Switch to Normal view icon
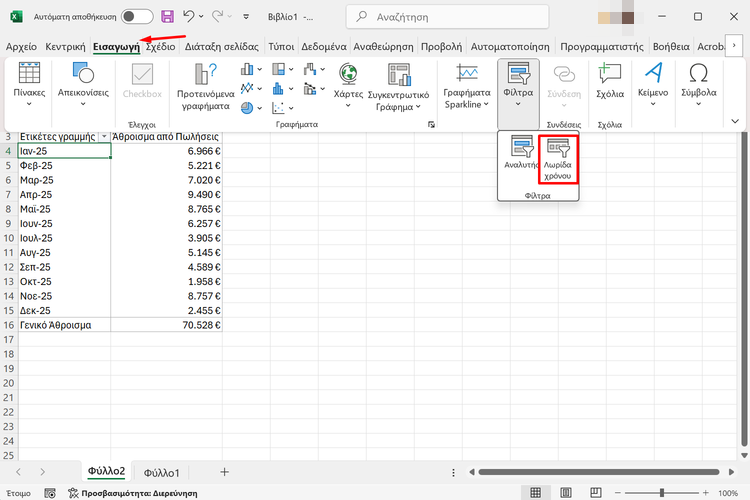750x500 pixels. [x=536, y=493]
